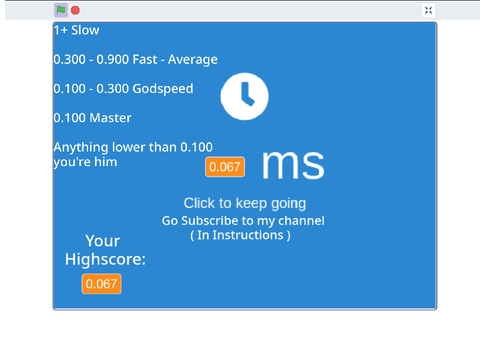Click the '1+ Slow' rating line
The height and width of the screenshot is (360, 480).
[76, 30]
